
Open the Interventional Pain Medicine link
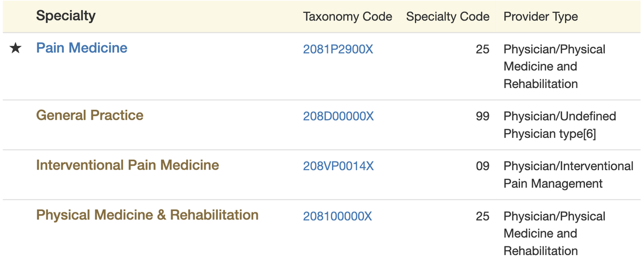pos(127,165)
